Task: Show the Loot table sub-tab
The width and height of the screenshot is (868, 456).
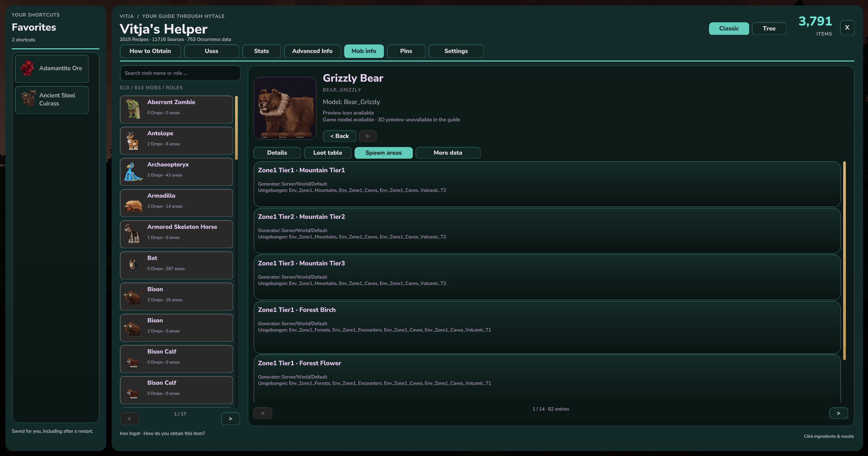Action: (328, 153)
